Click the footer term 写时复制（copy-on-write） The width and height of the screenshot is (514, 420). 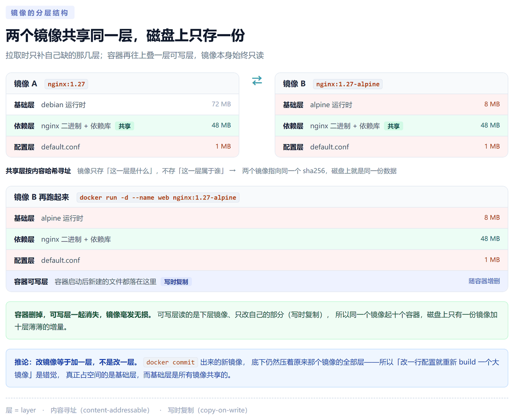pyautogui.click(x=208, y=410)
